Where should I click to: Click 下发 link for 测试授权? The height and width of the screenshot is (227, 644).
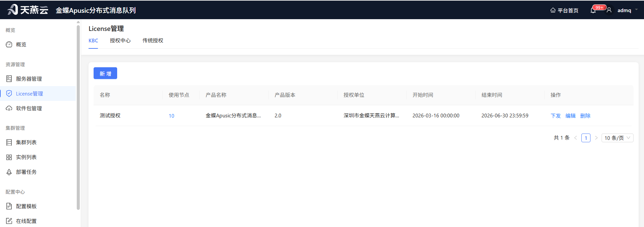tap(555, 116)
